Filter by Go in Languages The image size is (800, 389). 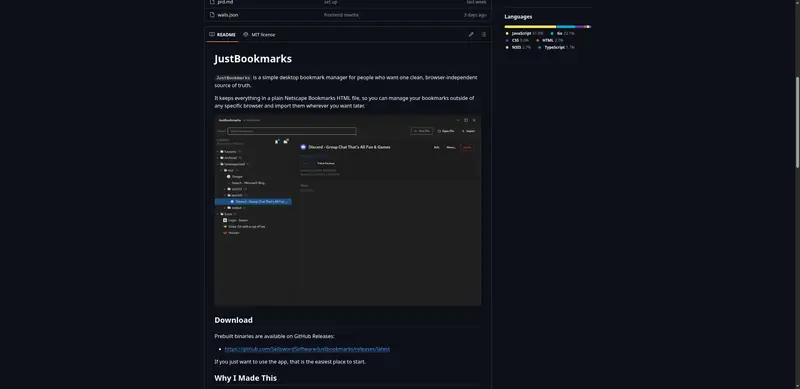pos(562,33)
